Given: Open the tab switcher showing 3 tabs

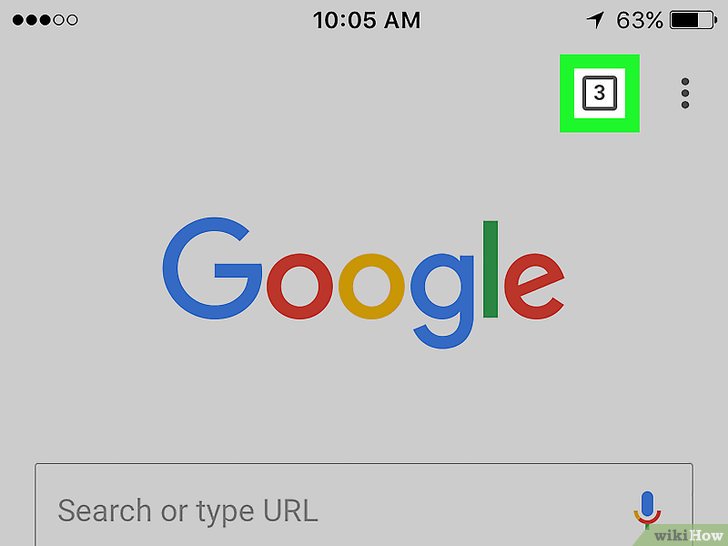Looking at the screenshot, I should (x=599, y=93).
